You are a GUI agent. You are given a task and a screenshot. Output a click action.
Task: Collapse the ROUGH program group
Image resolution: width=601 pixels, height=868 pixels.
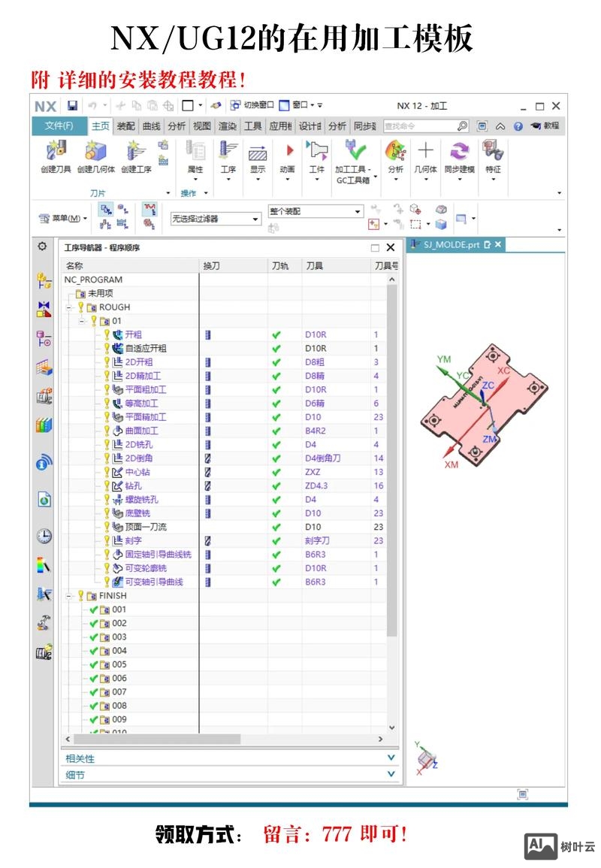[68, 307]
